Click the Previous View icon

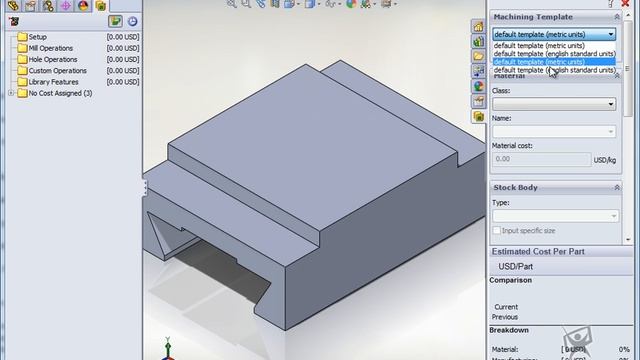(260, 4)
